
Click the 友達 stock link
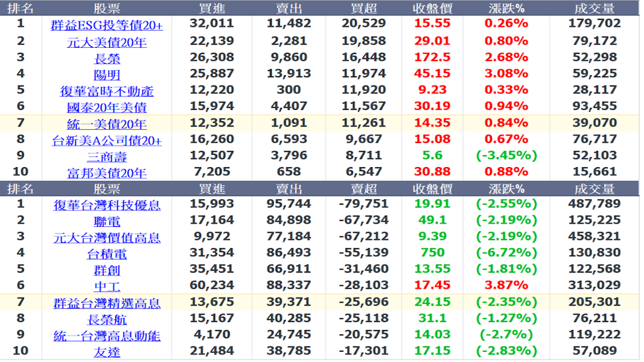107,352
